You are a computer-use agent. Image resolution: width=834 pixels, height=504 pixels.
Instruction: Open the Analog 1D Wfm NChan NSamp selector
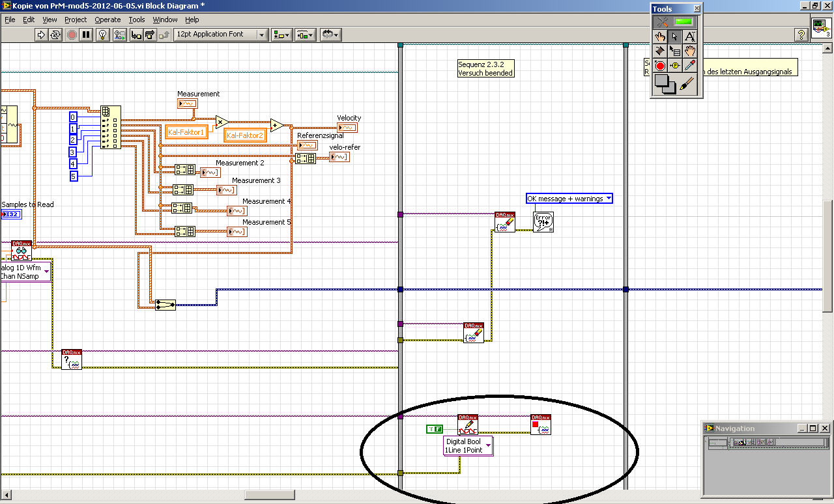[25, 272]
